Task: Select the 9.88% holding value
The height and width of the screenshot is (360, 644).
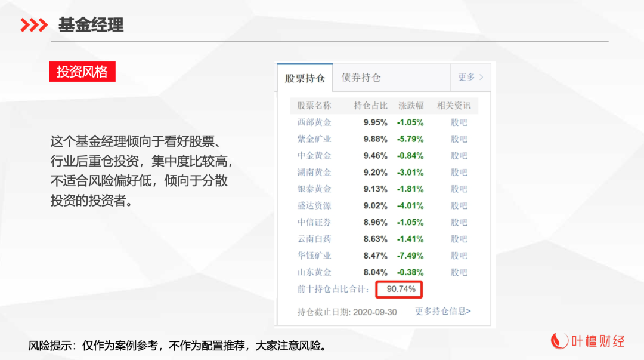Action: 376,139
